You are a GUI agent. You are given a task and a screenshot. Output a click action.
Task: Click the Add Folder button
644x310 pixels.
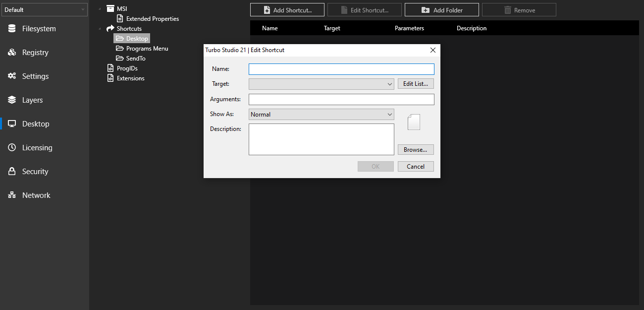click(x=442, y=10)
